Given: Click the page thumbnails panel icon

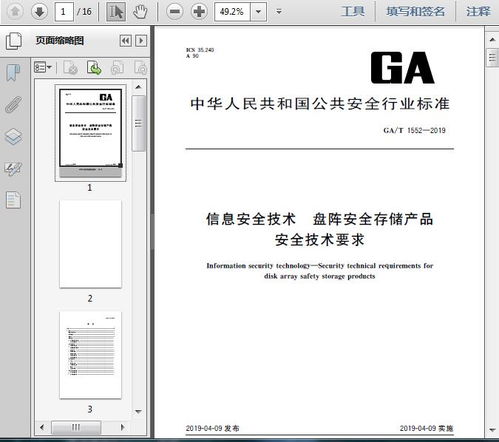Looking at the screenshot, I should click(14, 41).
